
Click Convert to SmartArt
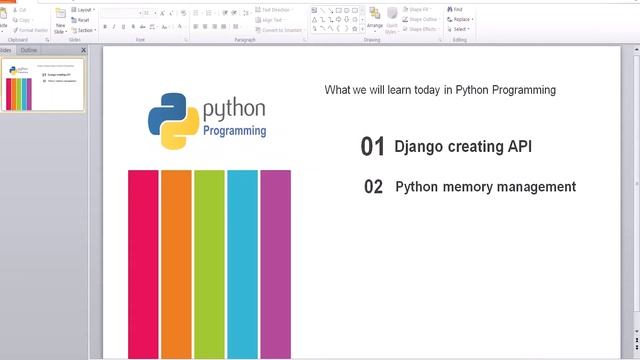[x=279, y=30]
